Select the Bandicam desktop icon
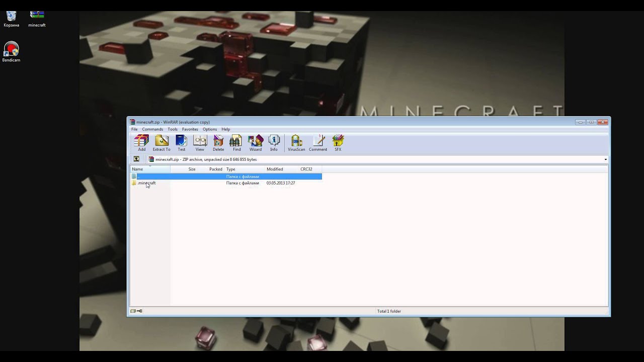644x362 pixels. 11,52
